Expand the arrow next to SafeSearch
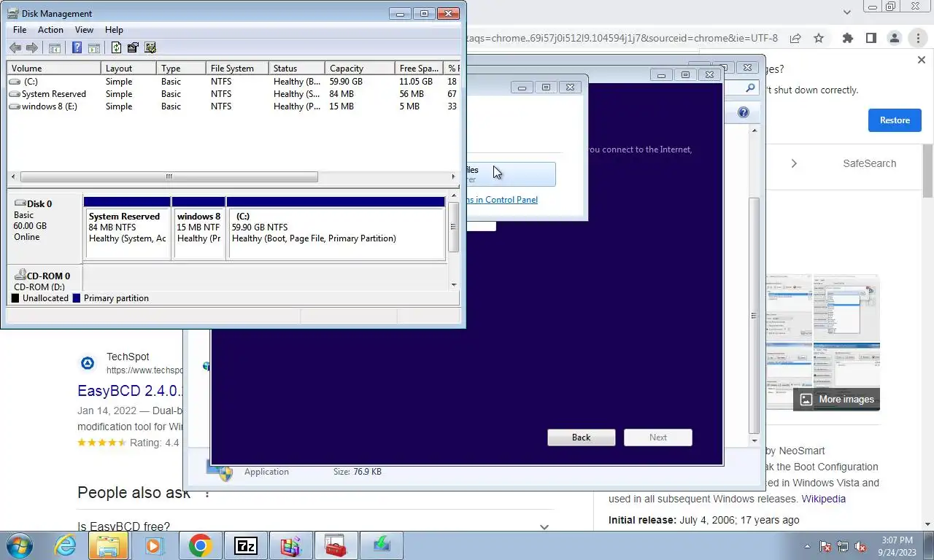The image size is (934, 560). 794,163
